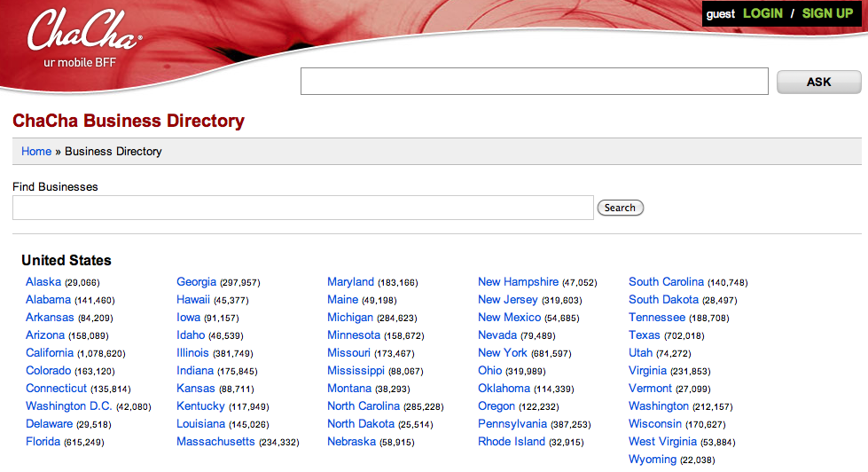Open the Alaska business listings
The height and width of the screenshot is (472, 868).
point(43,282)
